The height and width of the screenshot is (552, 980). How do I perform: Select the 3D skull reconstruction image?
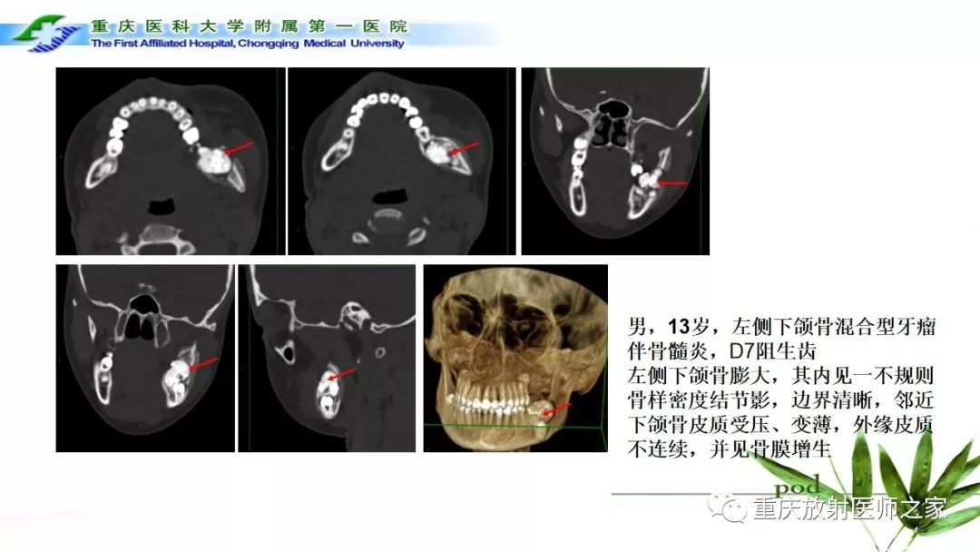tap(514, 358)
